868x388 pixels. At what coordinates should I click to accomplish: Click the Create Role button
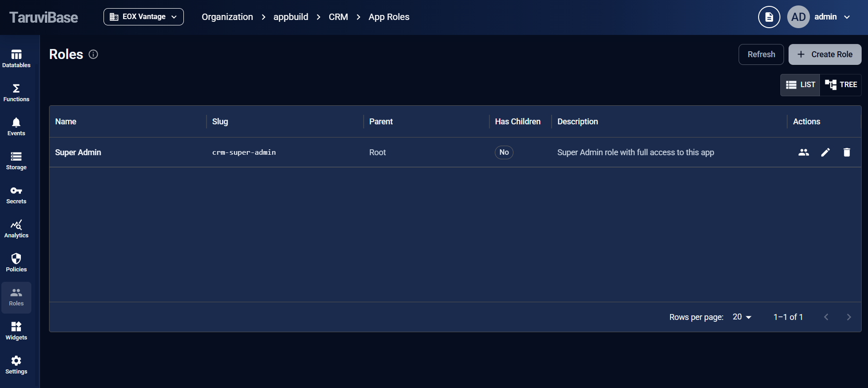click(825, 54)
